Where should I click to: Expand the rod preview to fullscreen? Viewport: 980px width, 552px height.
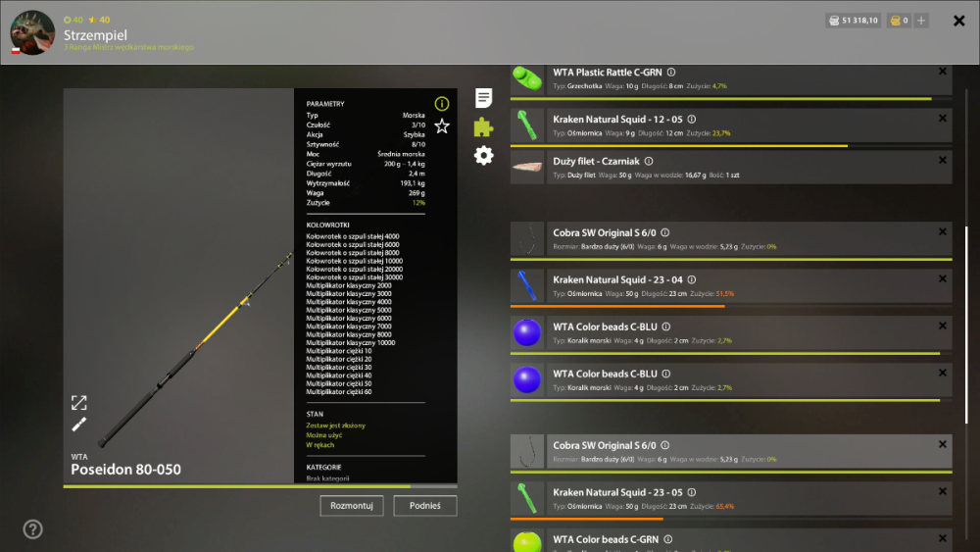[78, 403]
